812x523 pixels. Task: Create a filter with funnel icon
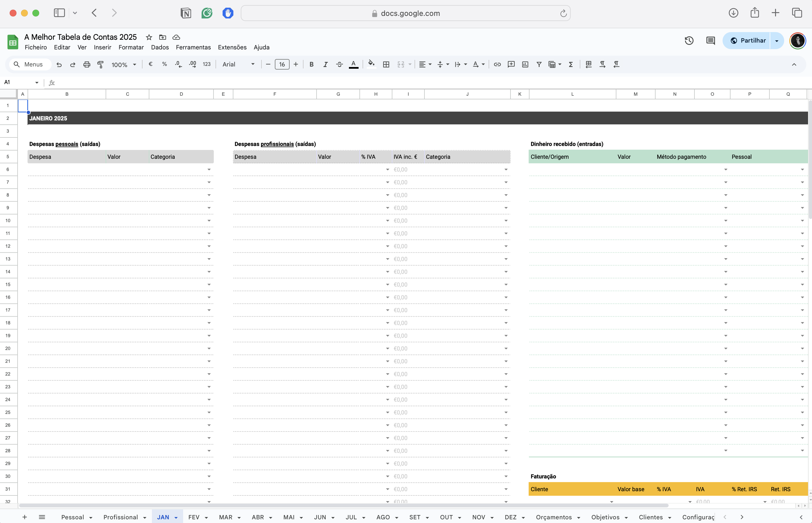tap(539, 64)
